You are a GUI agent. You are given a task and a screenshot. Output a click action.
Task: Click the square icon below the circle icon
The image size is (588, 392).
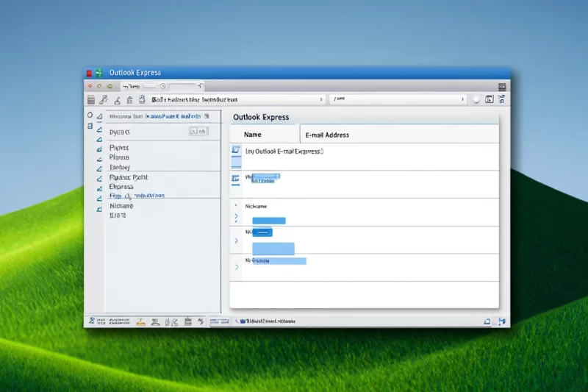[x=90, y=126]
